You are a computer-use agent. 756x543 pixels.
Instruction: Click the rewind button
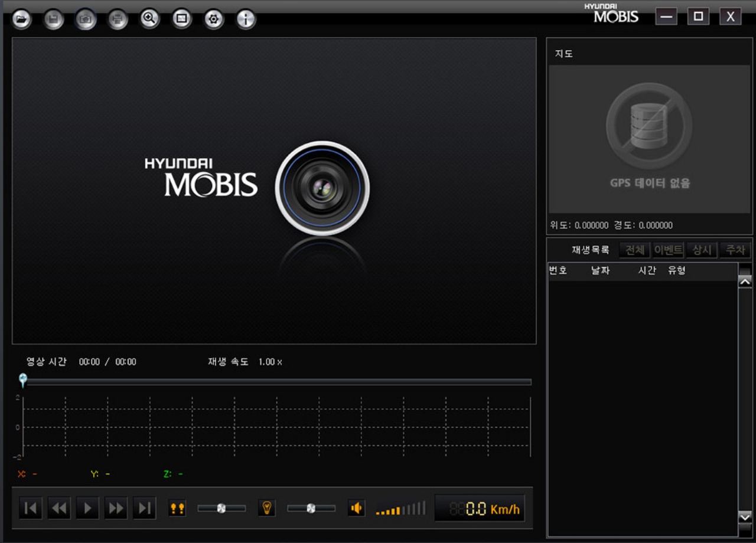[59, 508]
